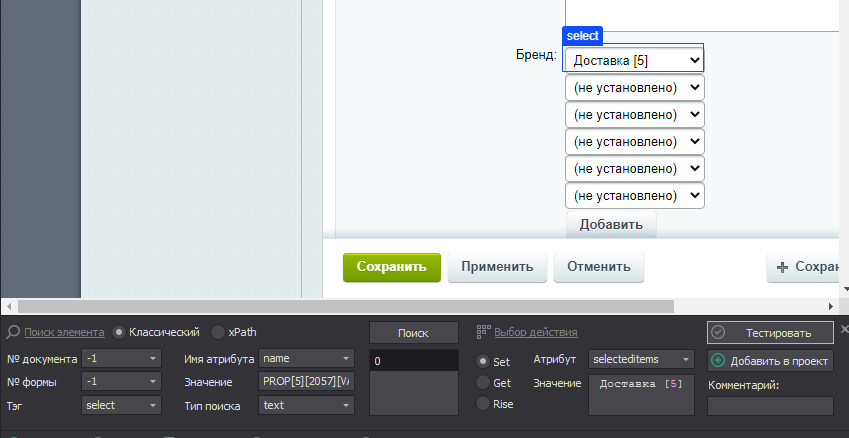Viewport: 849px width, 438px height.
Task: Select result item 0 in the search results list
Action: (414, 361)
